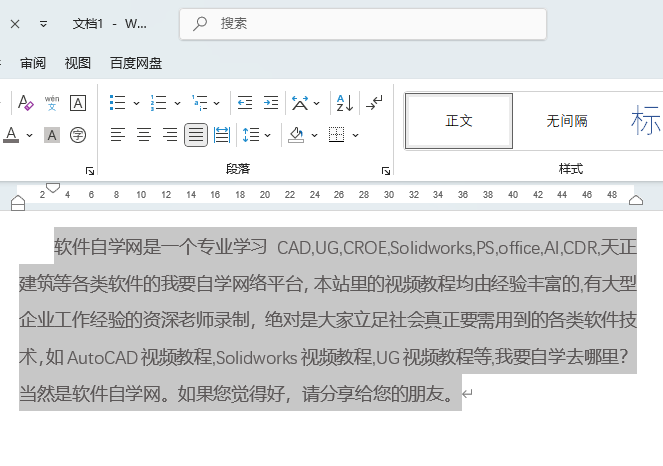Align text left
This screenshot has height=466, width=663.
(x=118, y=135)
